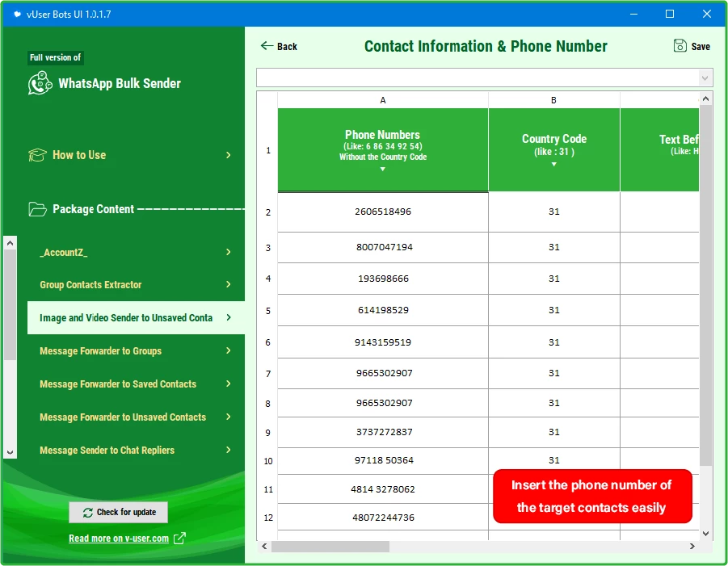Click sidebar list scroll down arrow
The width and height of the screenshot is (728, 566).
pyautogui.click(x=11, y=452)
